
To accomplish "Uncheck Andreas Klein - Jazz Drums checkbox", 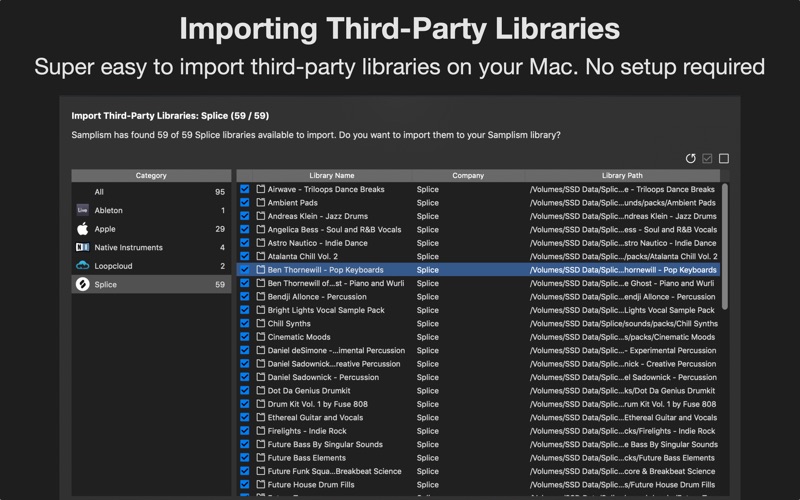I will pyautogui.click(x=245, y=216).
